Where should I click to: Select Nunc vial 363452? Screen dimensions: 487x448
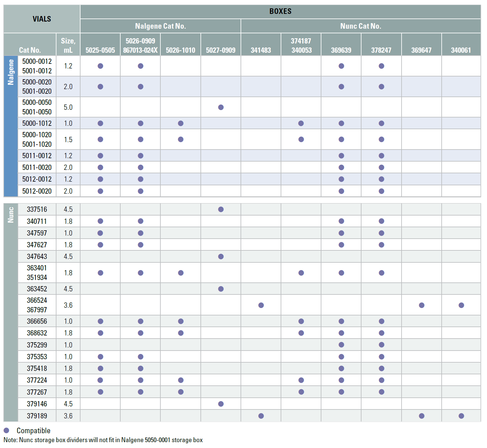coord(37,289)
